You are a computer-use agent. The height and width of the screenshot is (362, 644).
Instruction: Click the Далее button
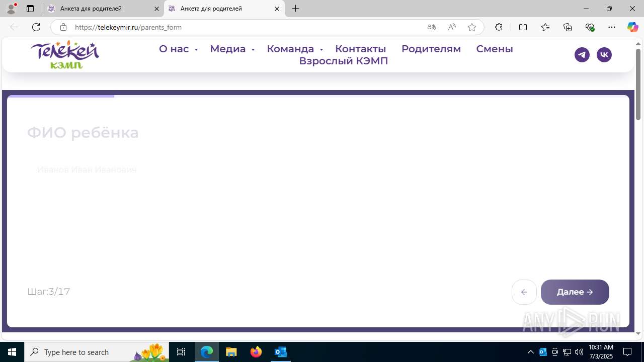[575, 292]
